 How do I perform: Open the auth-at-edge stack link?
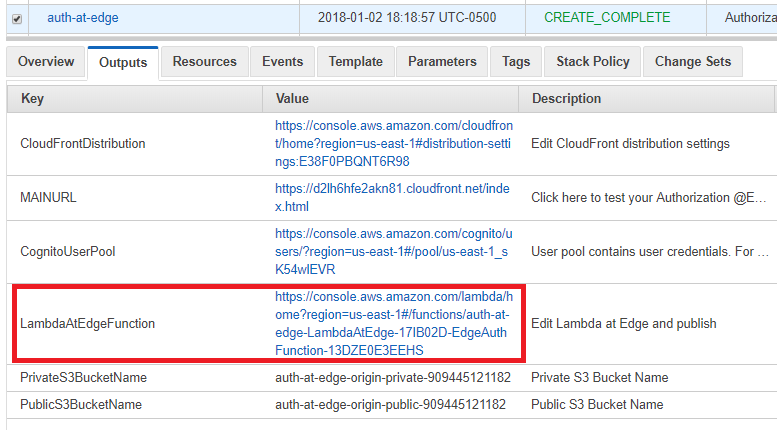[83, 18]
